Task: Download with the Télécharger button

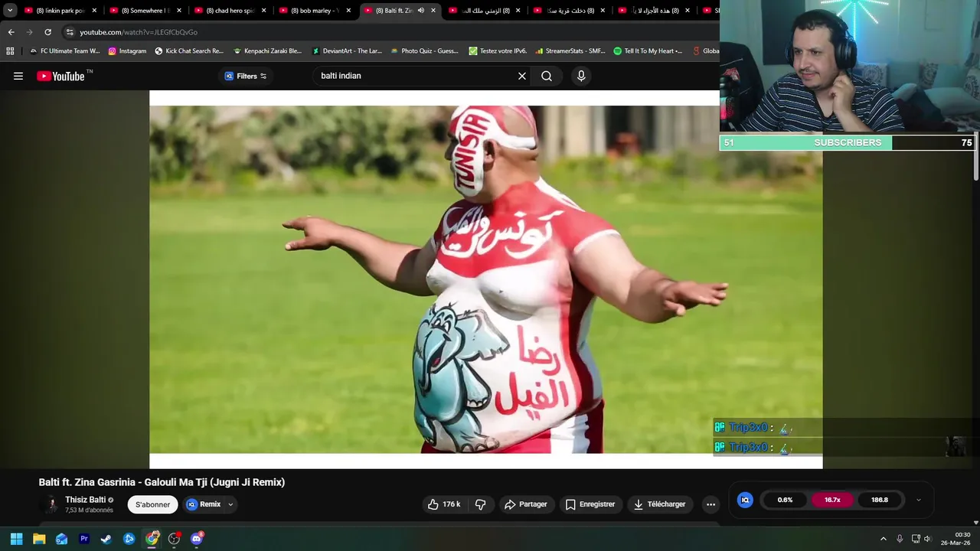Action: (x=659, y=504)
